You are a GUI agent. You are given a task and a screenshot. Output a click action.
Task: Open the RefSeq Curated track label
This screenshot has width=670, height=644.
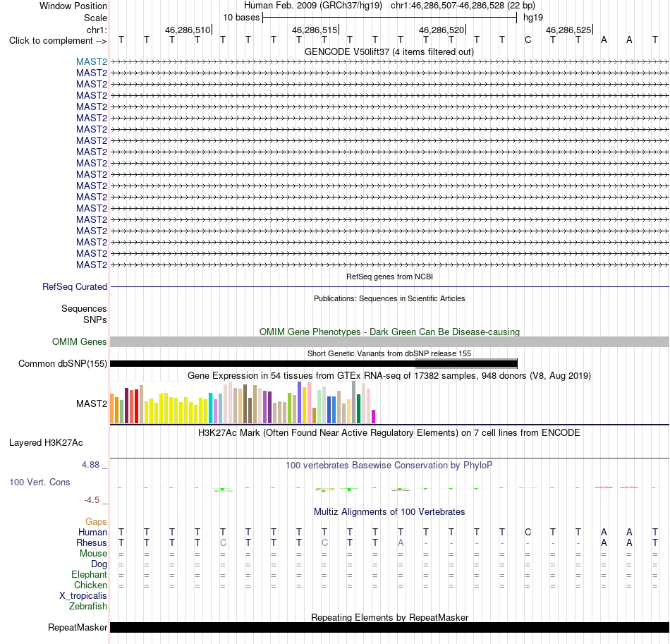[x=75, y=287]
